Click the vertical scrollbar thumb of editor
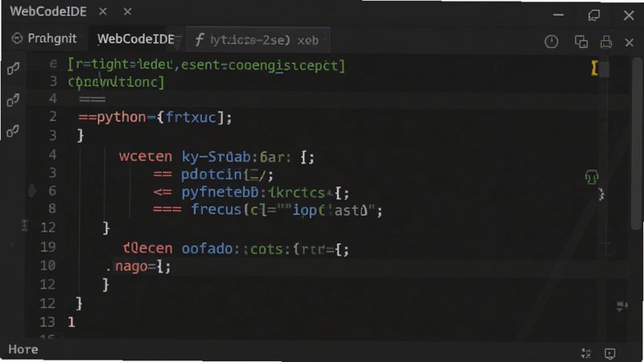The image size is (644, 362). point(636,144)
